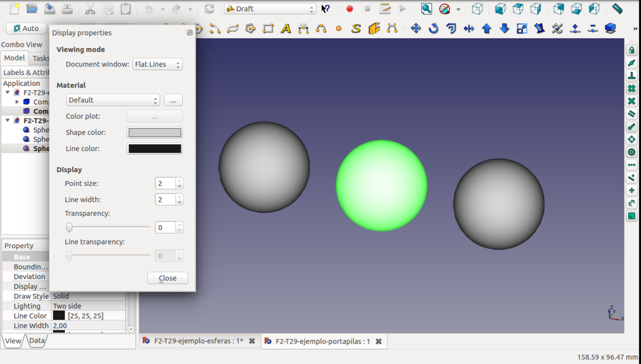Open the Draft workbench selector dropdown
641x364 pixels.
(x=270, y=9)
